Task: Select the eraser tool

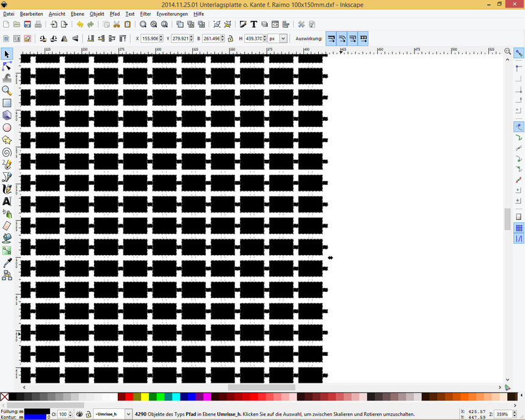Action: [7, 226]
